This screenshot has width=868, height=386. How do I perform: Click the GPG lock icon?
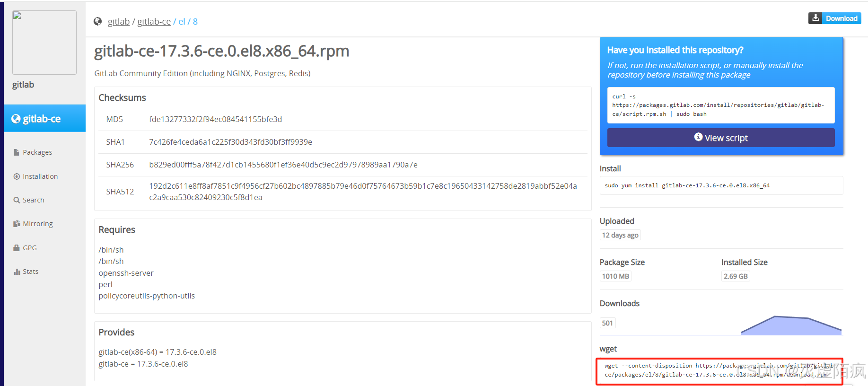(17, 248)
